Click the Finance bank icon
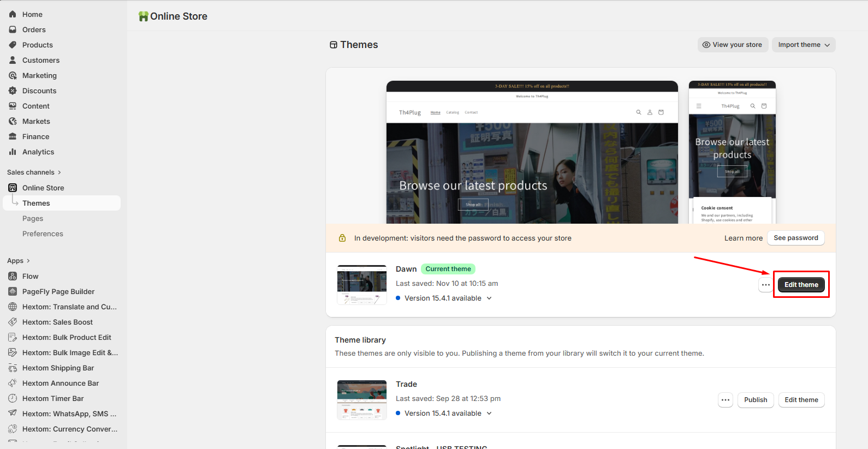The height and width of the screenshot is (449, 868). (13, 136)
